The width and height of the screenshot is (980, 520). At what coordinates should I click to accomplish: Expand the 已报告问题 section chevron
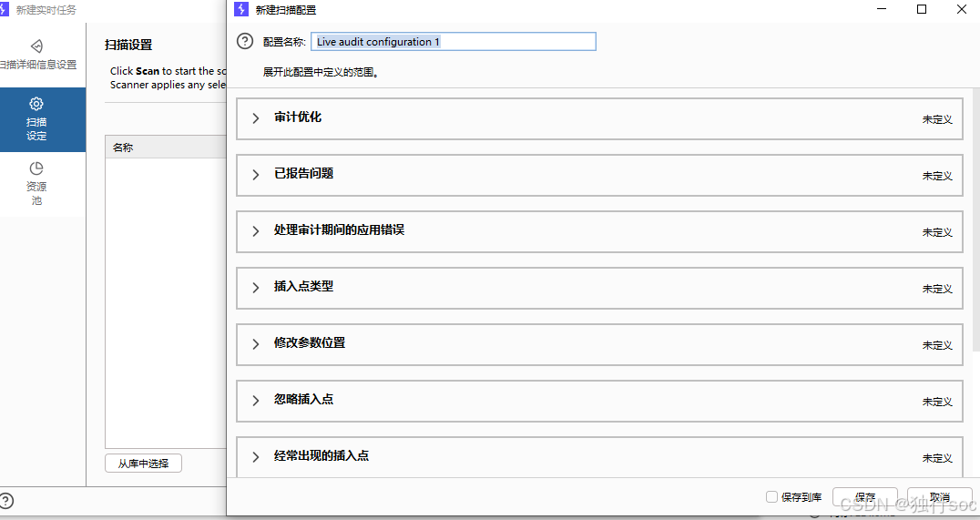(x=256, y=175)
